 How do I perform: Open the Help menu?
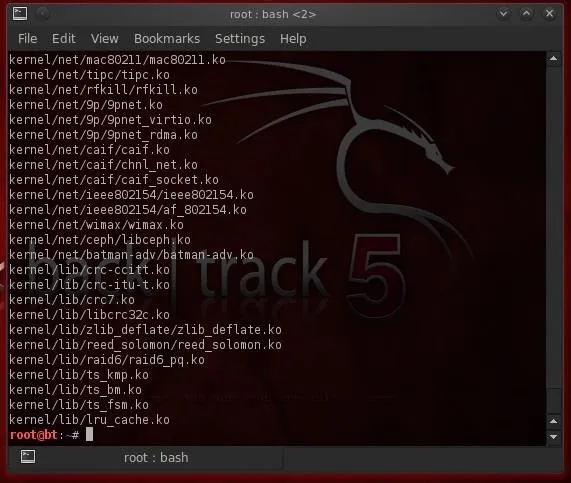pos(293,39)
